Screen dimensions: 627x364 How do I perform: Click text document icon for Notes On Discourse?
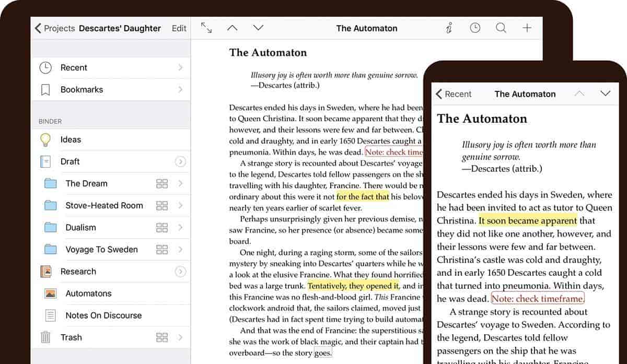[50, 315]
